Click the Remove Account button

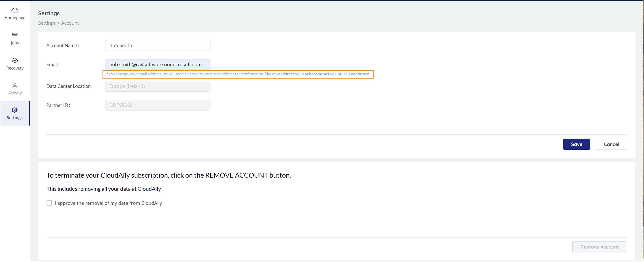[599, 247]
